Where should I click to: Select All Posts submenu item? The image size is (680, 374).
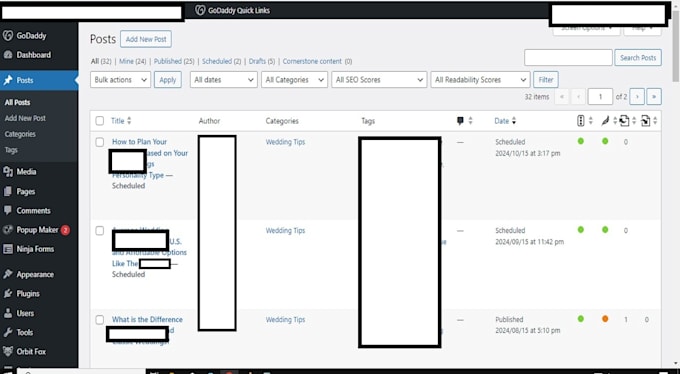click(x=17, y=102)
